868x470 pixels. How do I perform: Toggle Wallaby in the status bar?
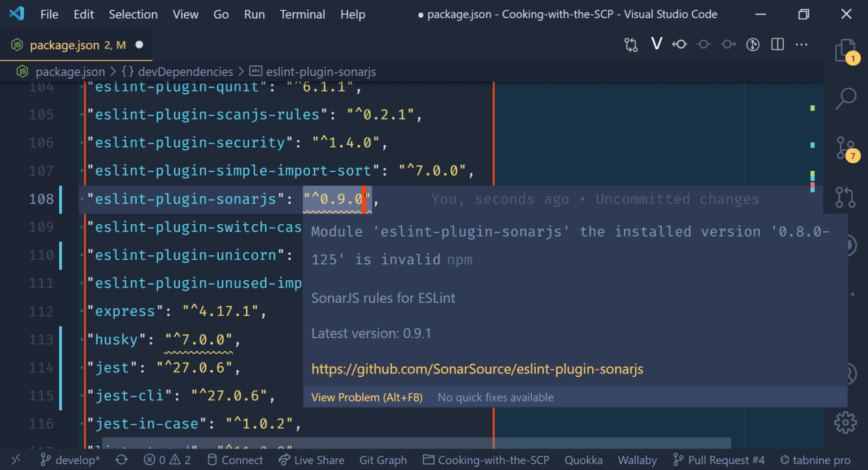[x=637, y=460]
